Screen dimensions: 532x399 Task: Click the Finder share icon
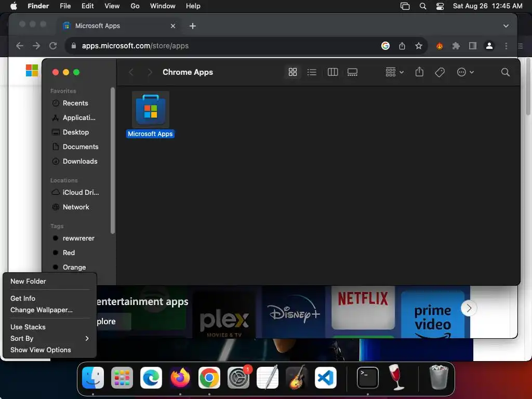419,72
